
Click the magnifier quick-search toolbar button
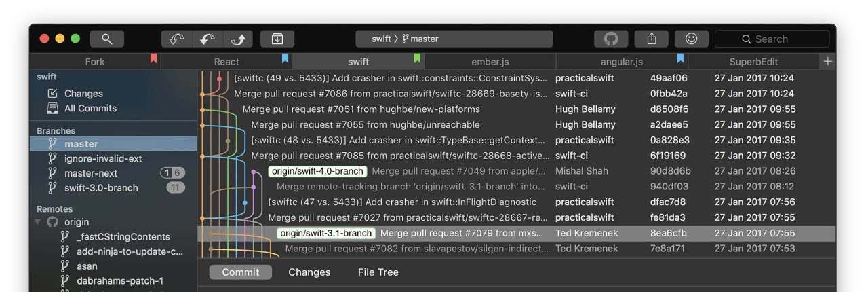107,39
